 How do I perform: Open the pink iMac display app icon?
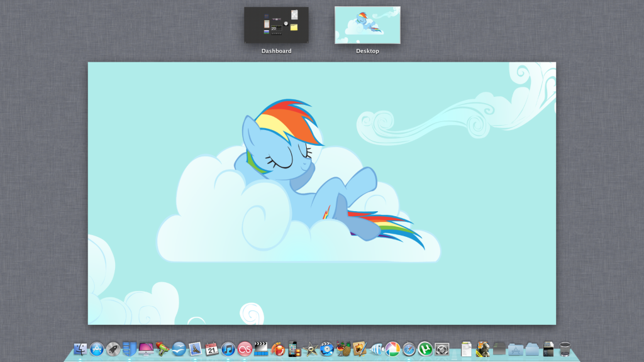146,349
